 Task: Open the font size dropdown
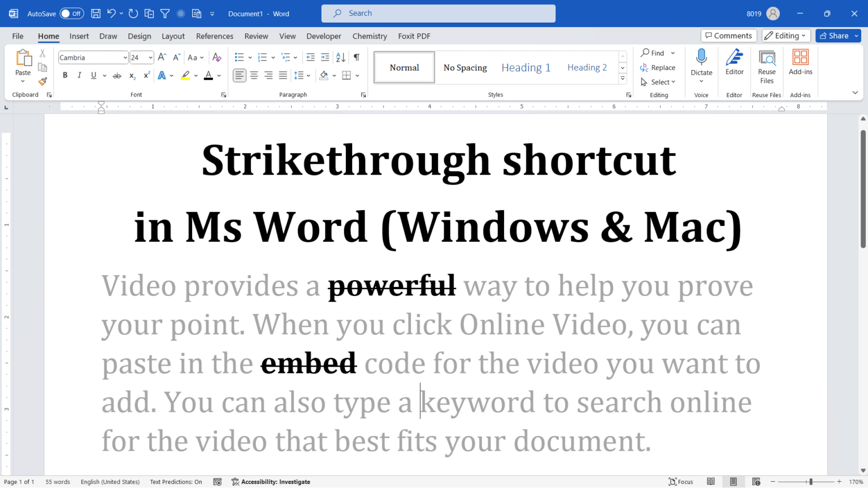(149, 57)
